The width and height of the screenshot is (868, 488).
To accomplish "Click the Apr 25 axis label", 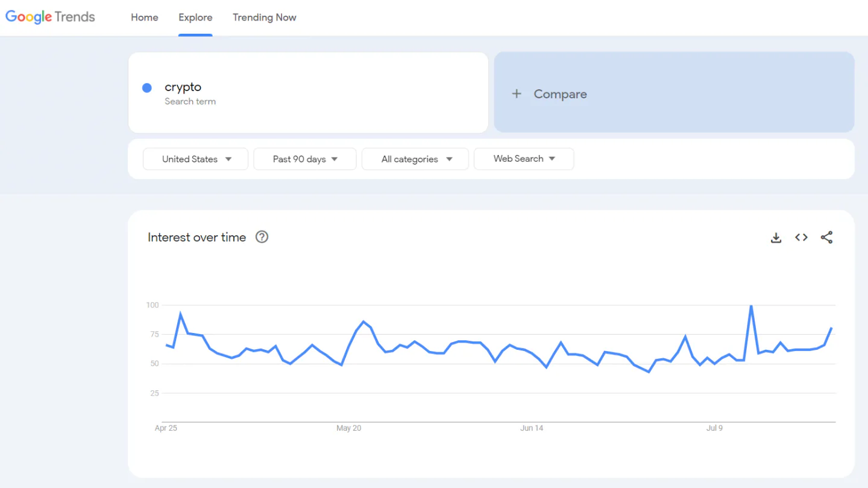I will tap(166, 428).
